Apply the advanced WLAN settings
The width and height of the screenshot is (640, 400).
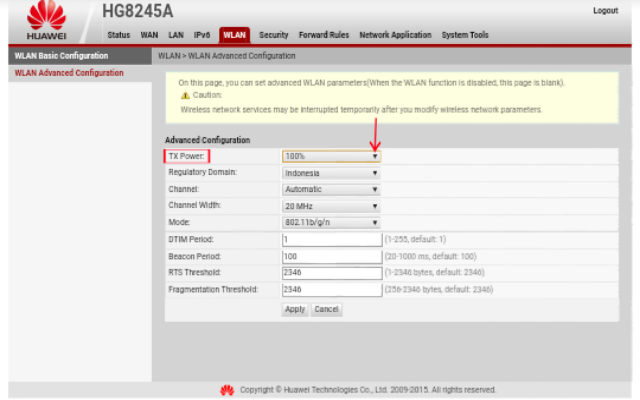click(295, 309)
